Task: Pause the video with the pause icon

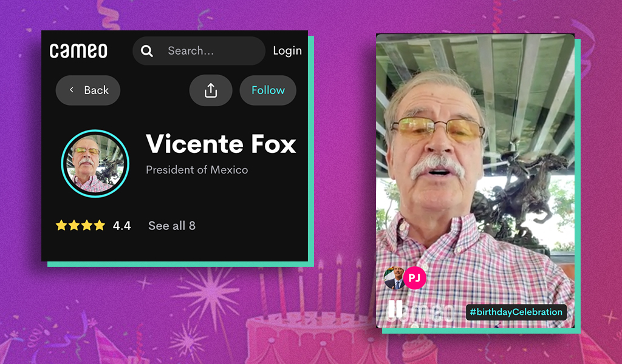Action: coord(395,309)
